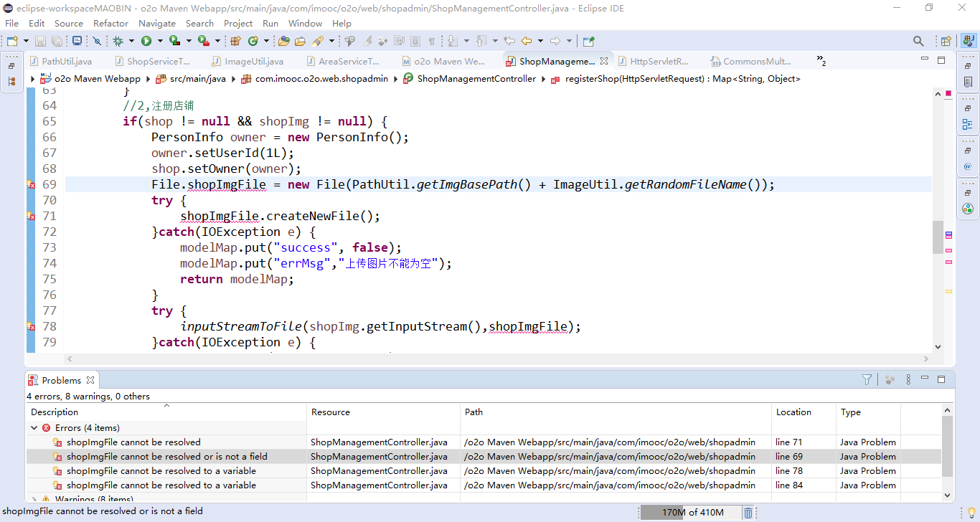Switch to the ImageUtil.java tab
Image resolution: width=980 pixels, height=522 pixels.
point(253,61)
